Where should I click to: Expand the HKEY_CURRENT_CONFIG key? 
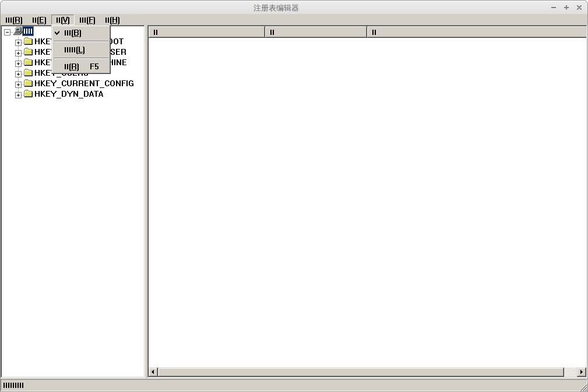coord(18,84)
